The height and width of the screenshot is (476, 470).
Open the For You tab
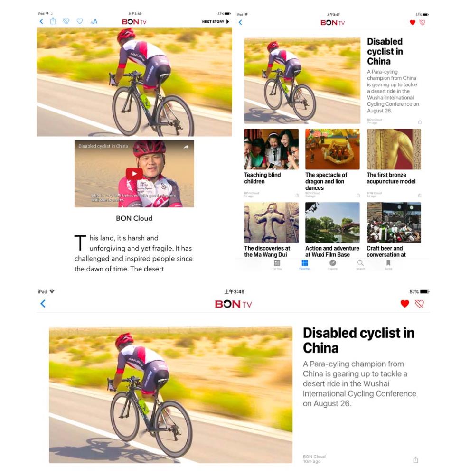pyautogui.click(x=277, y=264)
